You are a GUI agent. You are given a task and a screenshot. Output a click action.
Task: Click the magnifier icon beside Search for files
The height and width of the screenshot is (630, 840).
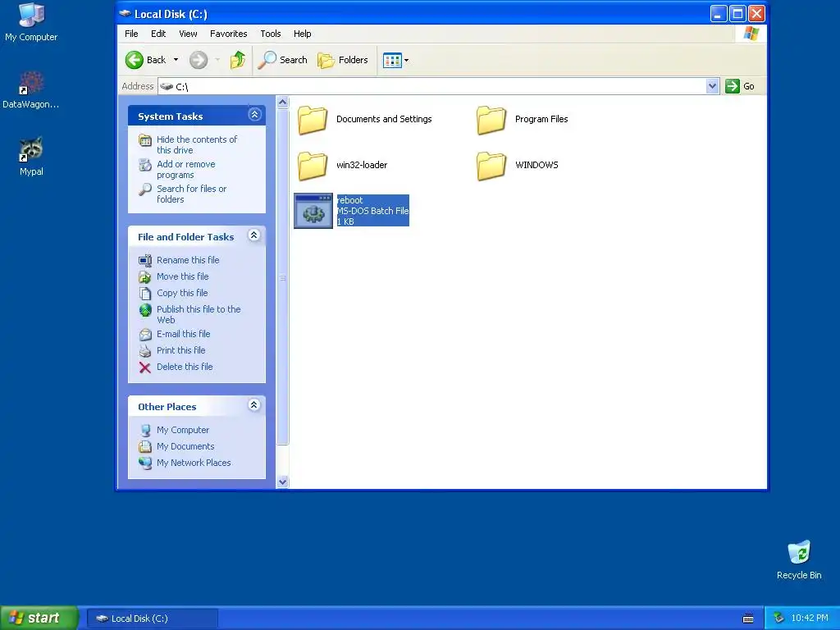point(145,189)
